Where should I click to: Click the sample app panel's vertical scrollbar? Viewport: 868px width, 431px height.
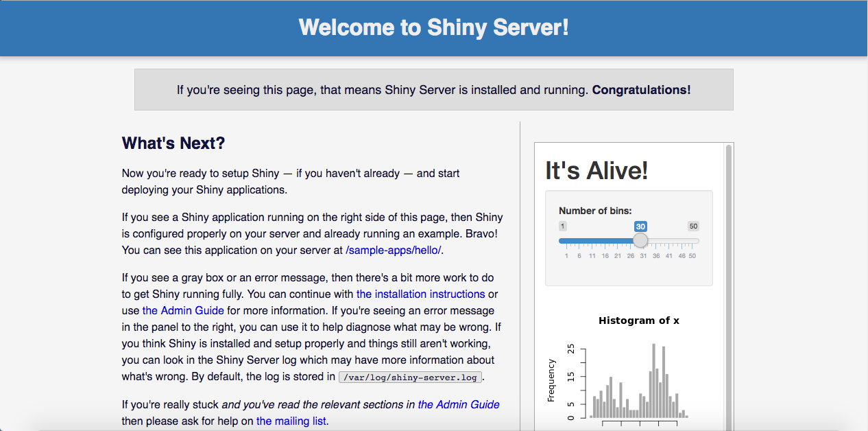[729, 287]
